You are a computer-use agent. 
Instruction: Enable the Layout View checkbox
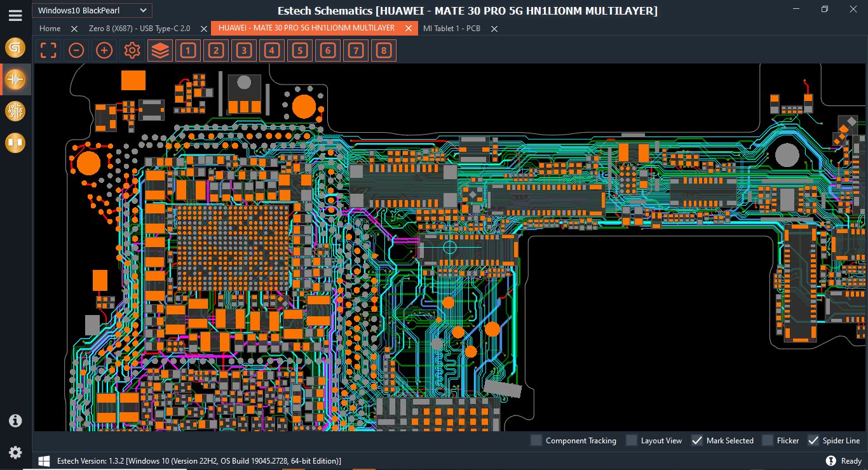[632, 440]
